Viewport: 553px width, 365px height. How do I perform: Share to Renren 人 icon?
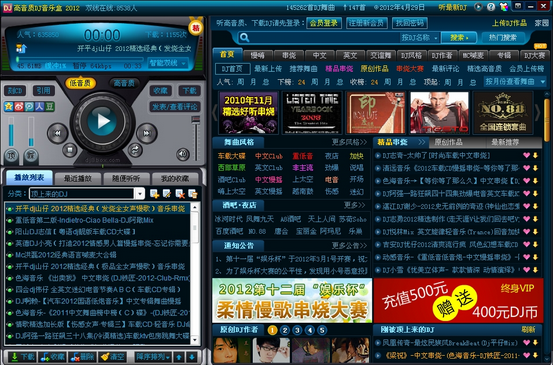click(x=40, y=107)
